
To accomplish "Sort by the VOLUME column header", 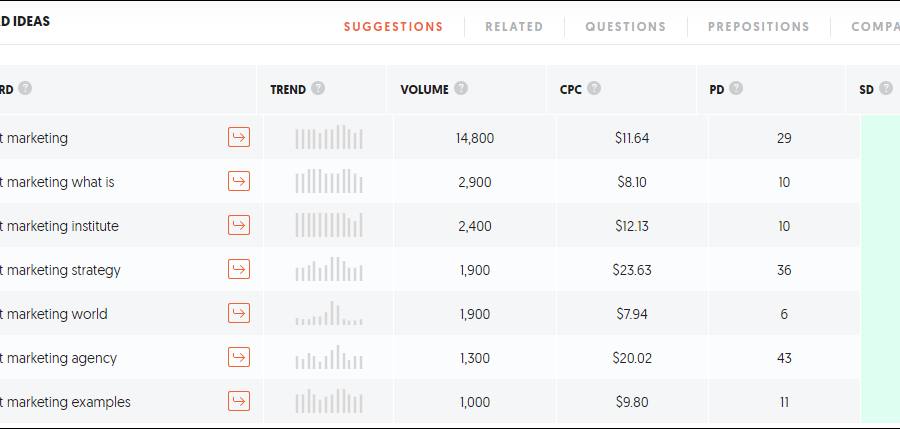I will point(424,90).
